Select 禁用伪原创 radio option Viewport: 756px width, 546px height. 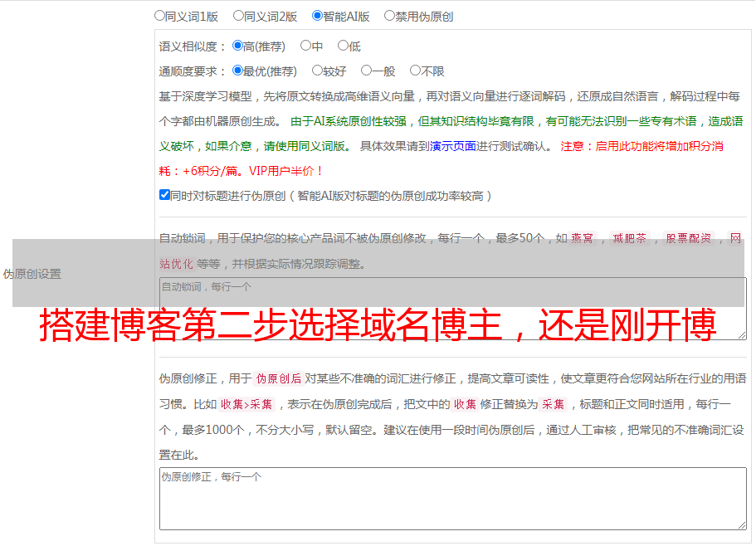(389, 16)
